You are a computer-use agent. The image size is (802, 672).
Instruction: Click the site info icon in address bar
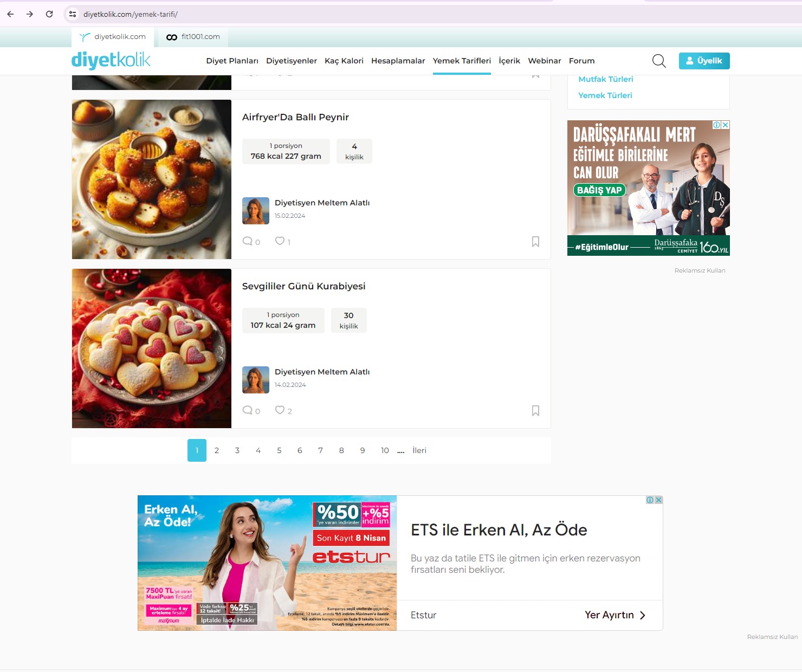(x=73, y=14)
